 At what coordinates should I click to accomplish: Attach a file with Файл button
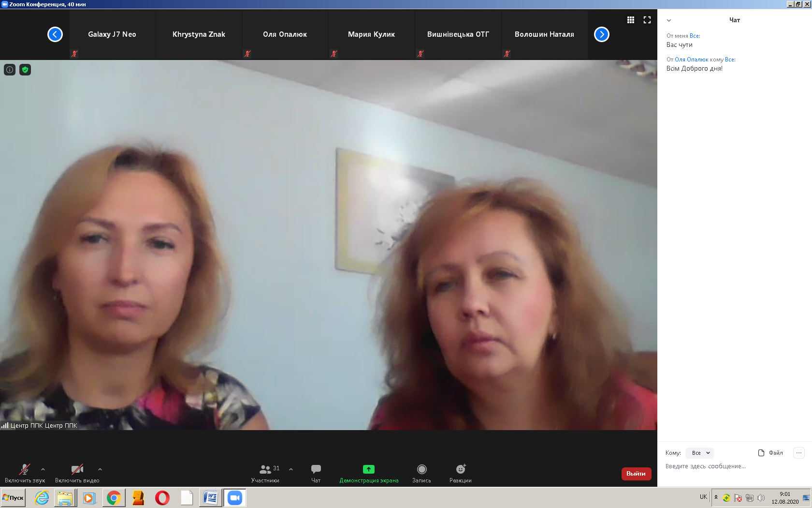pyautogui.click(x=770, y=453)
